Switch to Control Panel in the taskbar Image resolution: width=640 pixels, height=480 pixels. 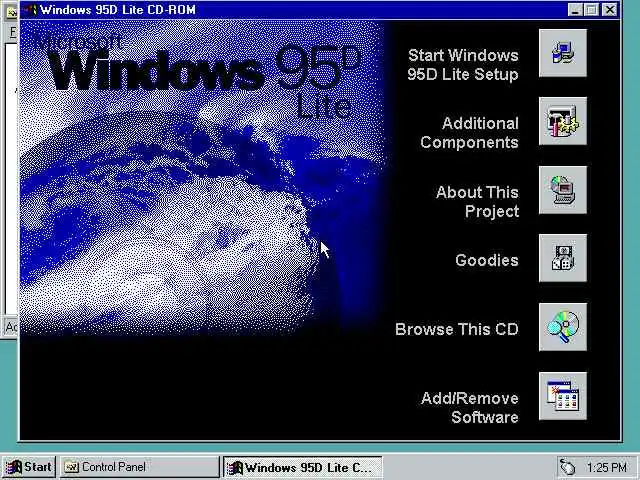140,467
